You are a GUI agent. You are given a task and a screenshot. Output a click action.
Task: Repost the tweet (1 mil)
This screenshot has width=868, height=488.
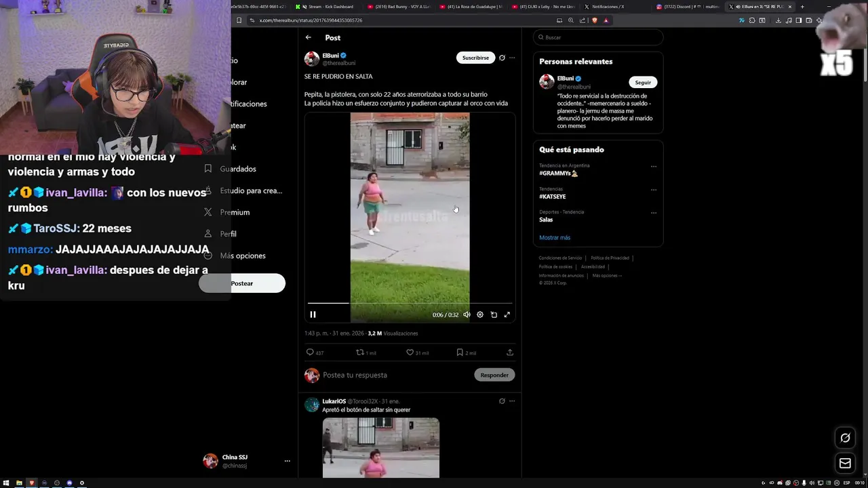click(x=366, y=352)
